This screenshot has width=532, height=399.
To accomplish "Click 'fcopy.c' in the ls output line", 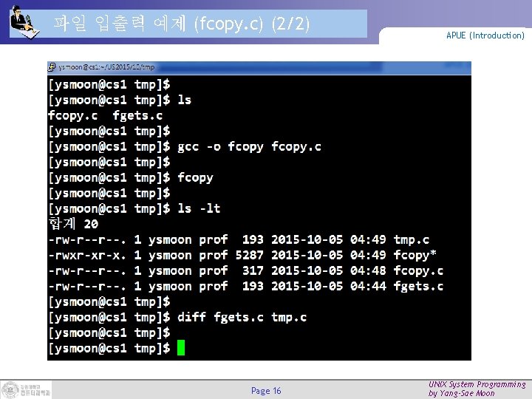I will 73,116.
